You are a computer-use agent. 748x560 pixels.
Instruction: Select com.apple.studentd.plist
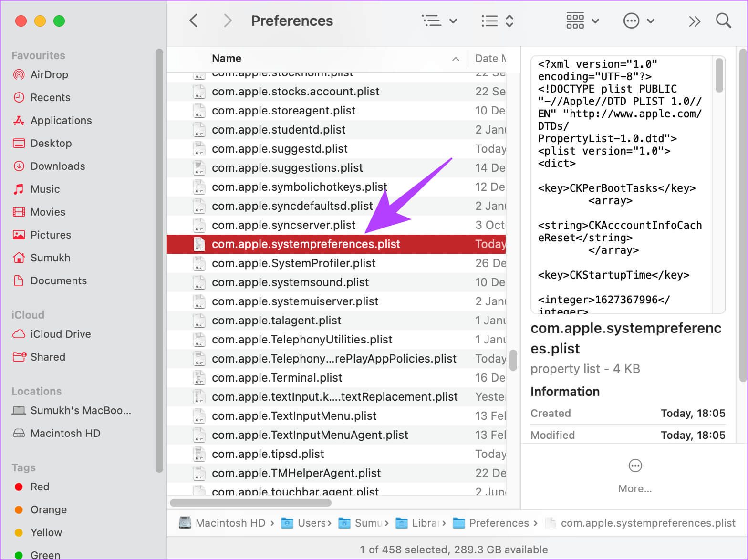point(336,129)
